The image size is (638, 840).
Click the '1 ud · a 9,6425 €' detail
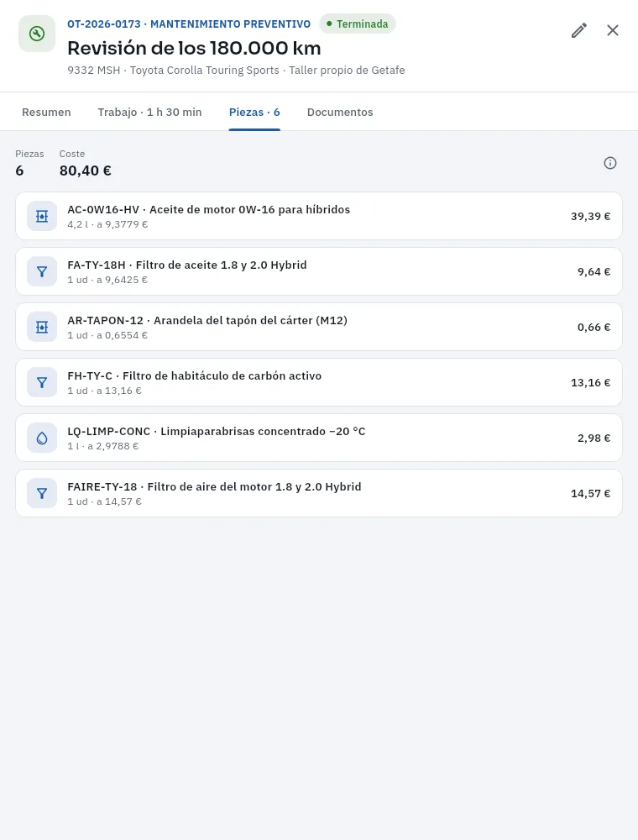point(107,280)
